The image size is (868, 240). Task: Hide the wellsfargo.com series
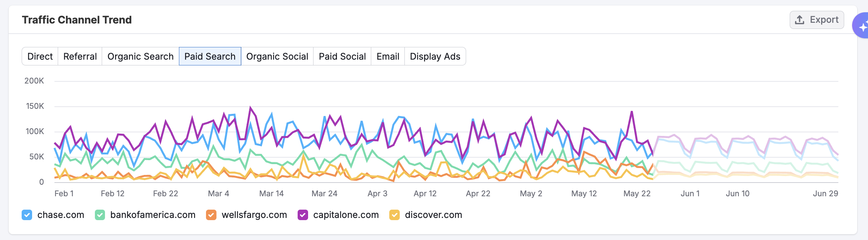(x=211, y=215)
